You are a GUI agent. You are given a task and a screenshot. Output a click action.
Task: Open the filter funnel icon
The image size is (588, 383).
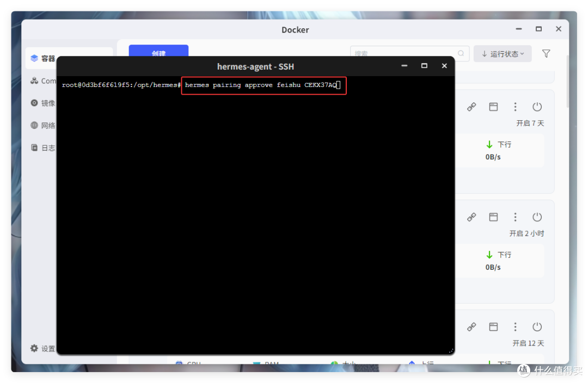546,54
